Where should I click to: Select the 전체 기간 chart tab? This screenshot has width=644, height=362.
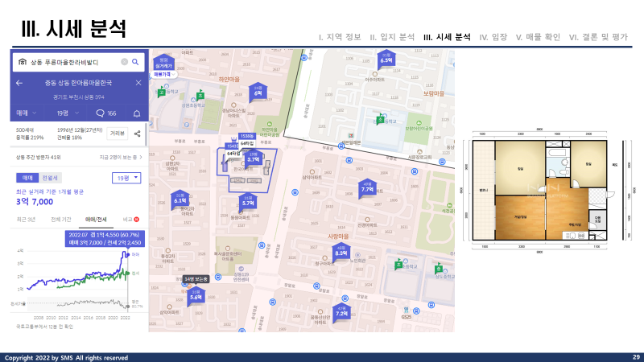pyautogui.click(x=61, y=220)
